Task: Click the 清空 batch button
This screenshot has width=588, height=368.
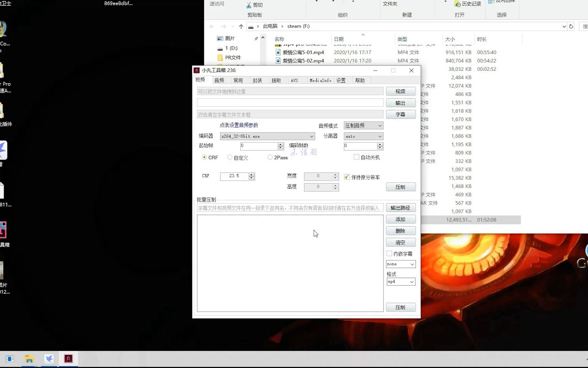Action: (401, 243)
